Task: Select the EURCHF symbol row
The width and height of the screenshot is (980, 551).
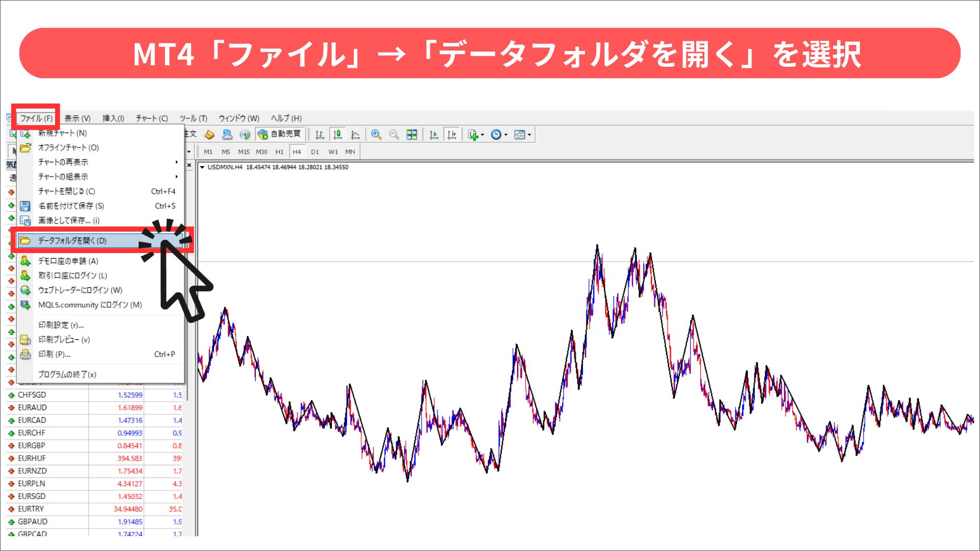Action: (94, 433)
